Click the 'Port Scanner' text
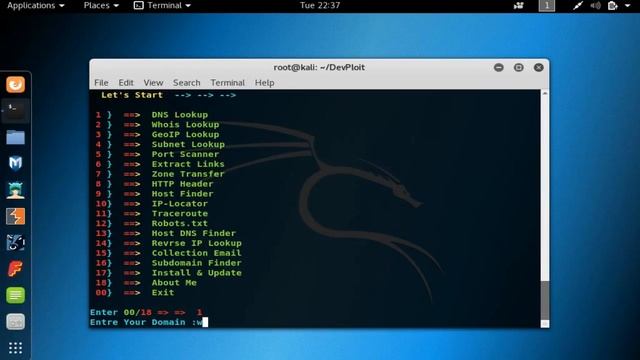640x360 pixels. coord(185,154)
